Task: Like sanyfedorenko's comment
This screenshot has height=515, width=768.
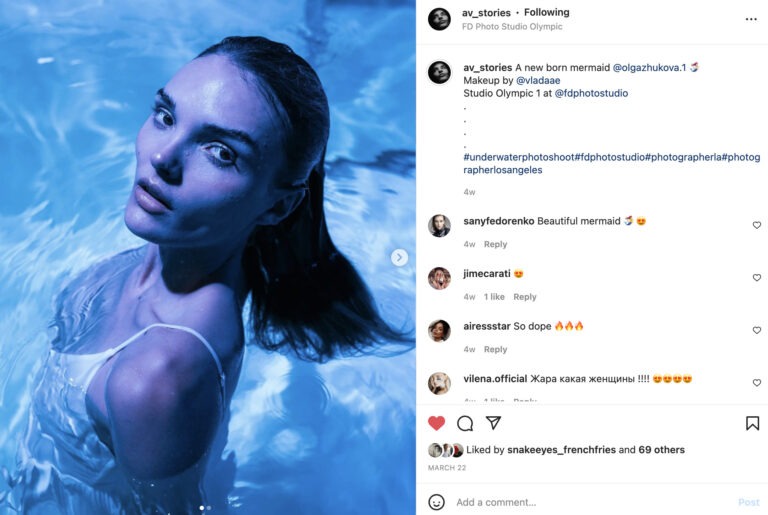Action: click(757, 225)
